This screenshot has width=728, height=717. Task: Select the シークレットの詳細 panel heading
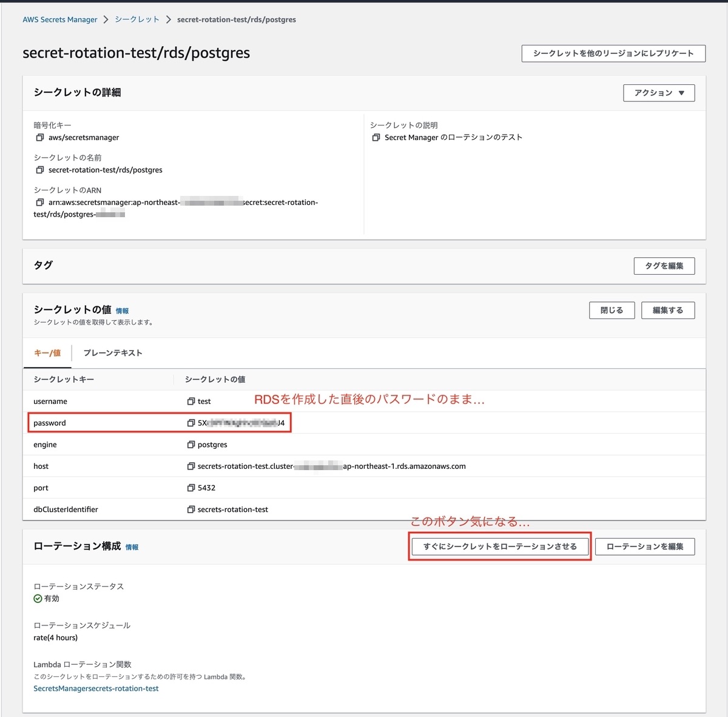[x=77, y=92]
